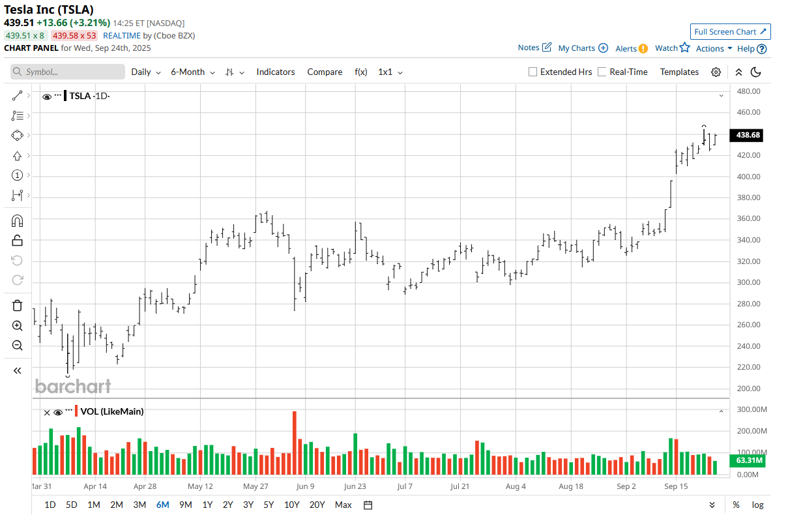The width and height of the screenshot is (788, 532).
Task: Select the arrow marker annotation tool
Action: pos(18,156)
